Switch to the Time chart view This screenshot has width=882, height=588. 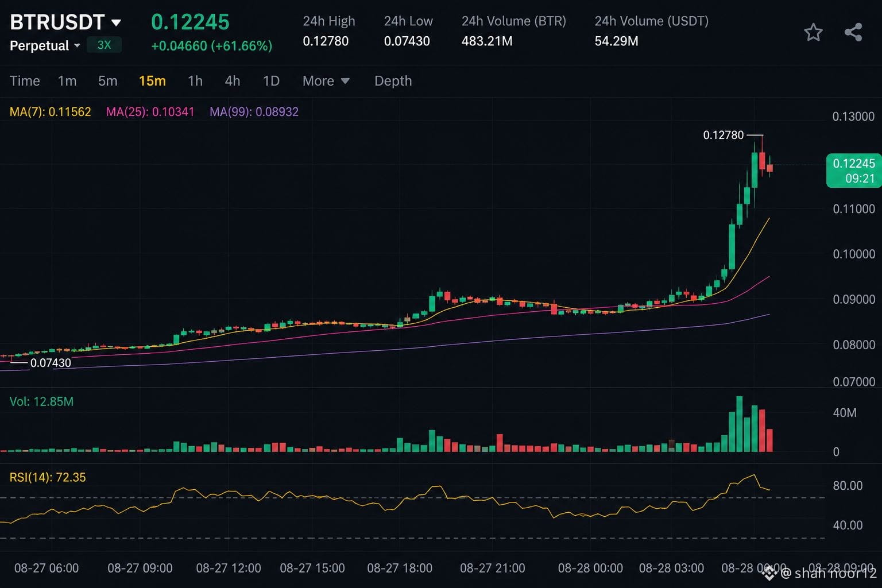[25, 81]
